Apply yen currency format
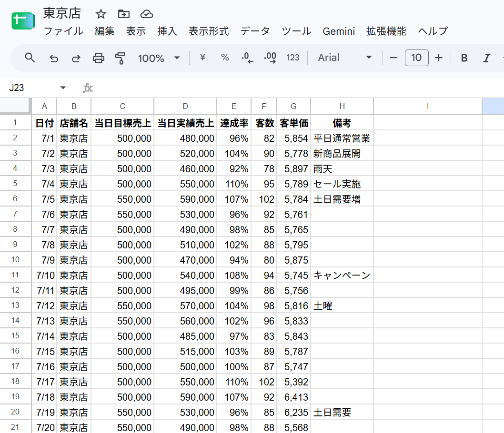504x433 pixels. pos(202,58)
